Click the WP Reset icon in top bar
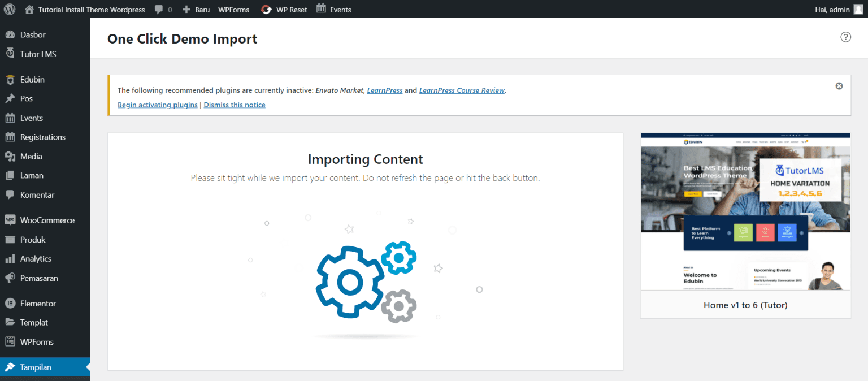The height and width of the screenshot is (381, 868). tap(266, 10)
